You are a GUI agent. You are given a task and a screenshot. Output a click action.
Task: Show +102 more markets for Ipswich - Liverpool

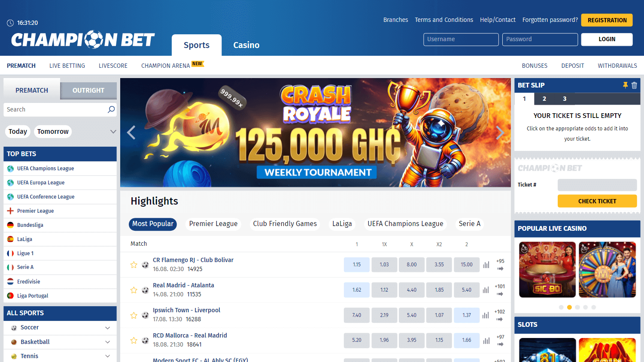coord(500,315)
